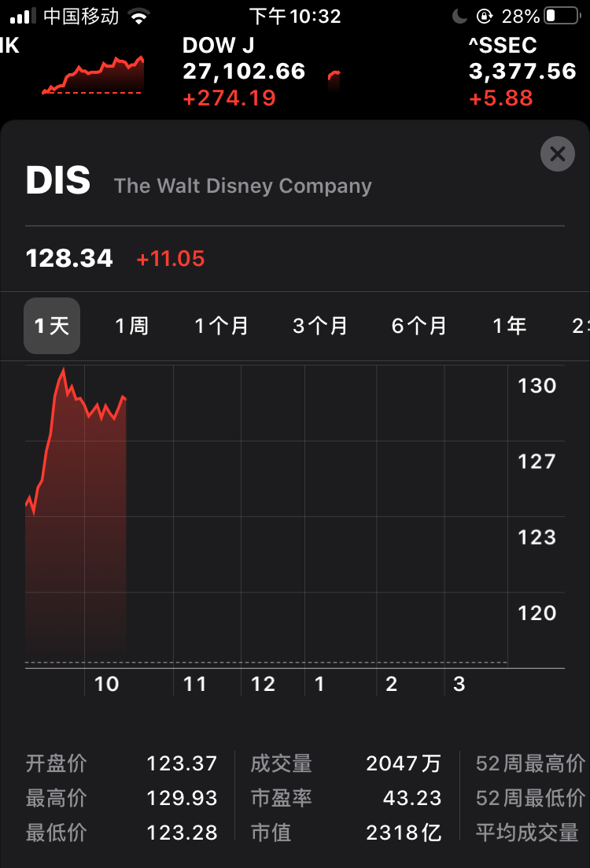Select the 1天 time range tab
This screenshot has width=590, height=868.
[x=52, y=326]
